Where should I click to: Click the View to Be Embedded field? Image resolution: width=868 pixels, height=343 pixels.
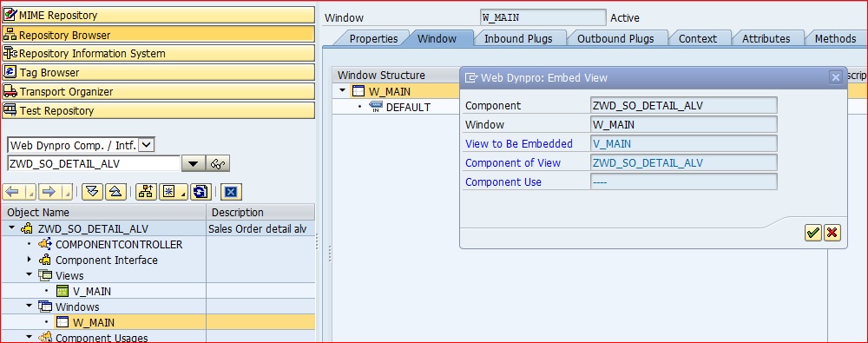(684, 143)
